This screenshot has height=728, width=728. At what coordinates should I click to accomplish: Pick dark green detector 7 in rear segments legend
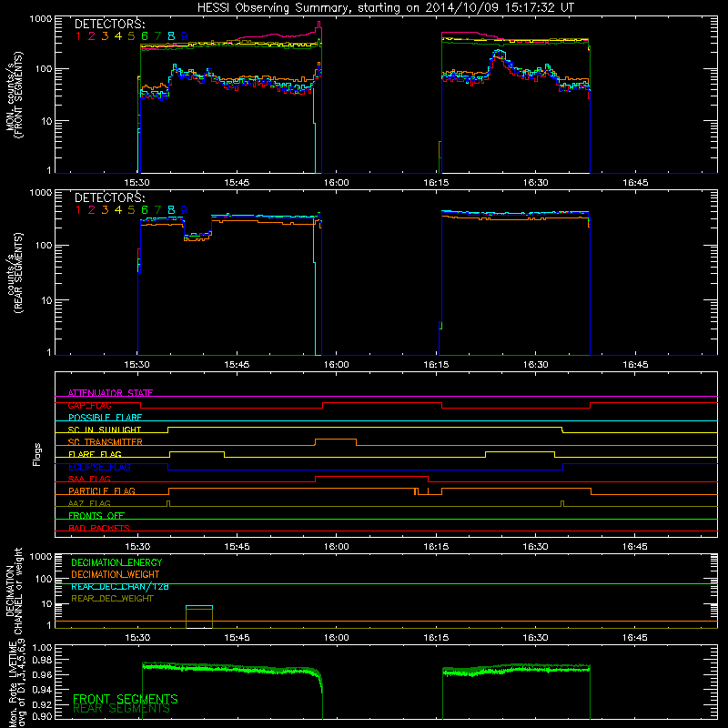[x=157, y=210]
